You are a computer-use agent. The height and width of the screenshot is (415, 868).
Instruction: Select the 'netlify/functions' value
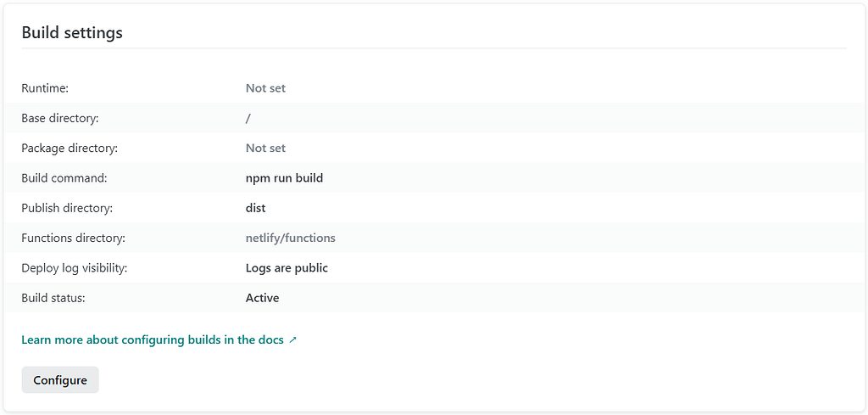pos(290,238)
